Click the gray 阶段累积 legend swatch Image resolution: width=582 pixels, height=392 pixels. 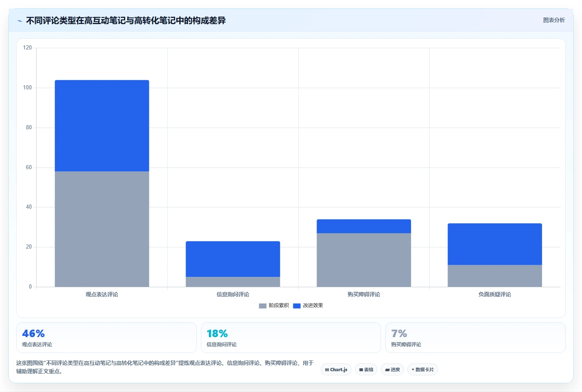click(x=263, y=306)
